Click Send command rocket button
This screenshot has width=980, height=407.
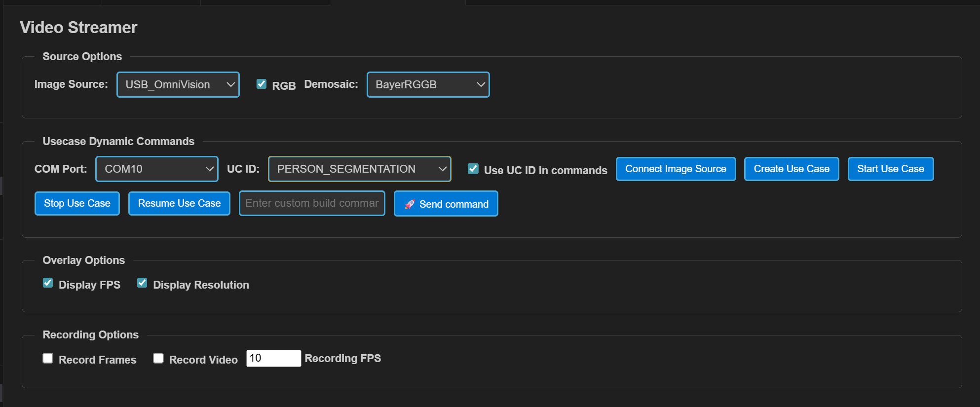[x=446, y=204]
